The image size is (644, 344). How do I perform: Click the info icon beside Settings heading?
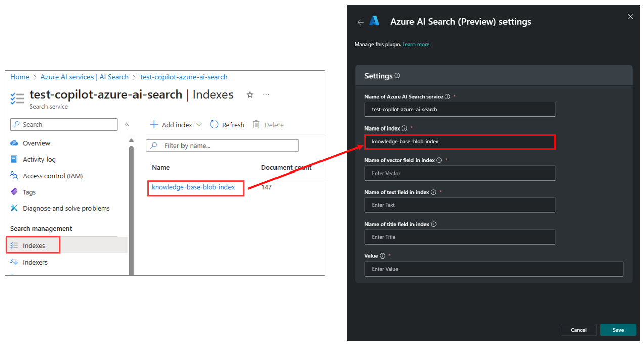397,75
